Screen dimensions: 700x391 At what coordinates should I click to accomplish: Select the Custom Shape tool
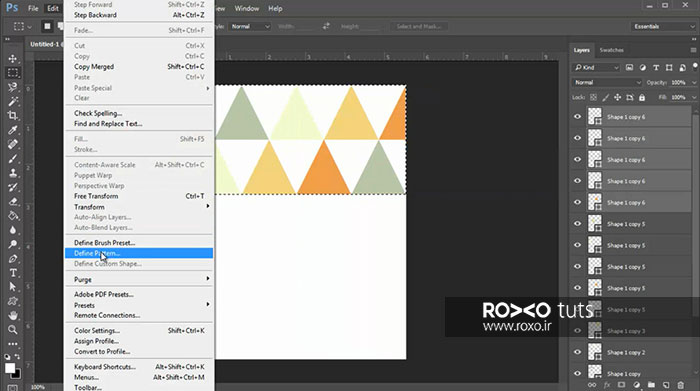coord(12,301)
